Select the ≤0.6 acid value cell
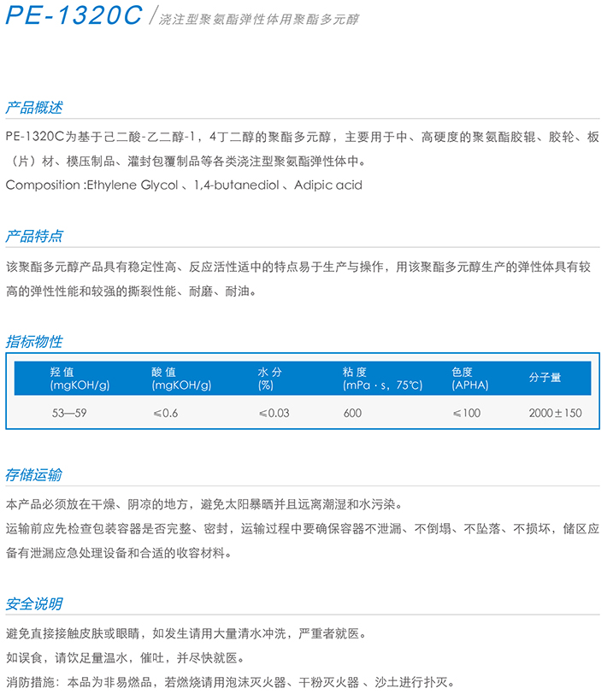The height and width of the screenshot is (700, 607). pos(165,413)
